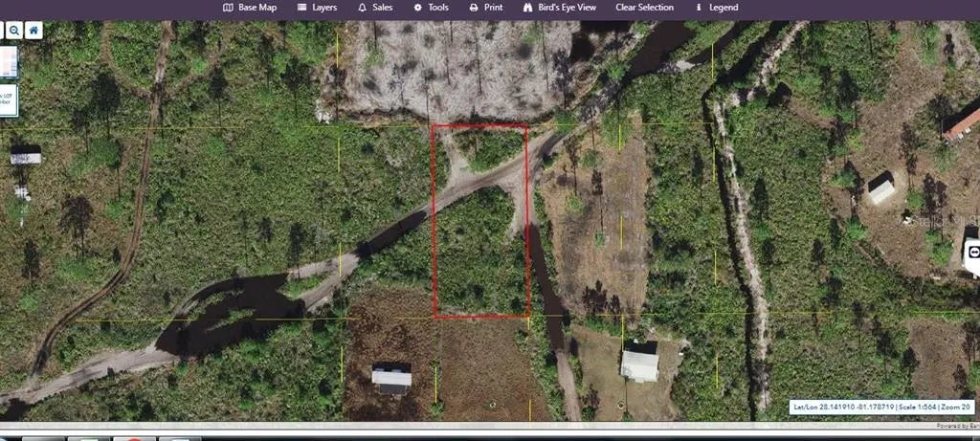Click the Legend info icon
The height and width of the screenshot is (441, 980).
point(699,8)
